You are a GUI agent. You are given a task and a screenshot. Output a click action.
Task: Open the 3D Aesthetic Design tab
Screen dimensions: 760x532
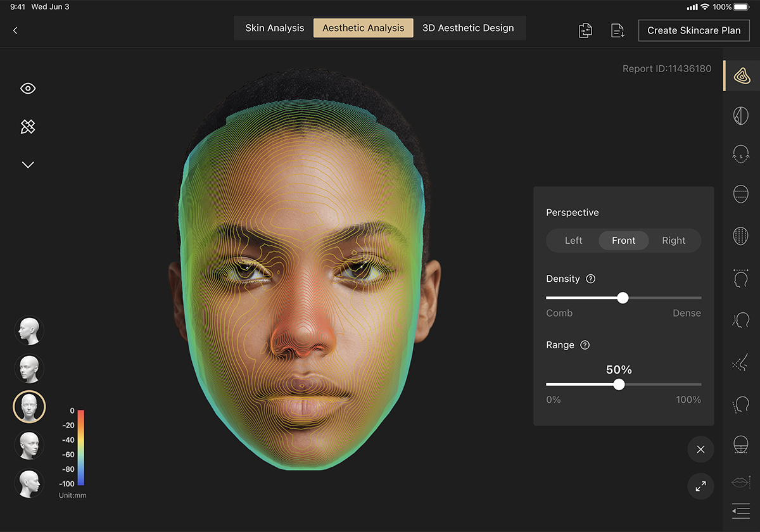(x=468, y=28)
